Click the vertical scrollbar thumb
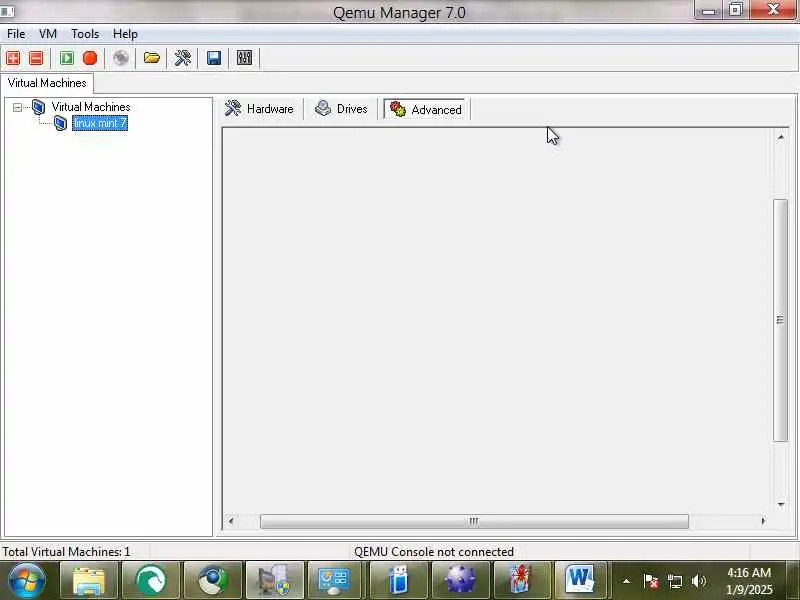Screen dimensions: 800x600 click(780, 320)
